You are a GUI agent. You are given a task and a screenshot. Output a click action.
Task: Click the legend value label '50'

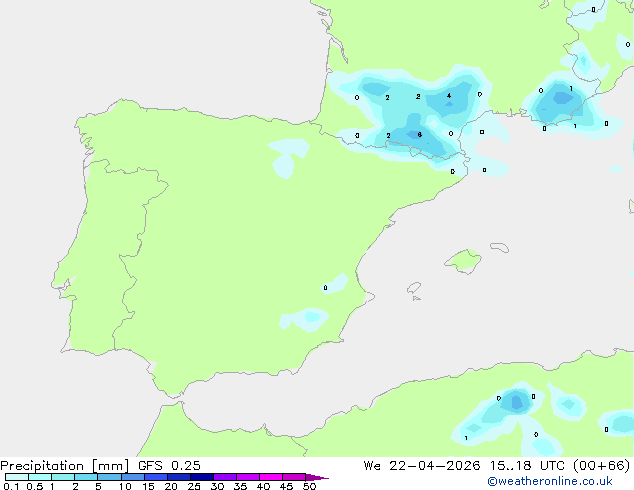click(309, 486)
